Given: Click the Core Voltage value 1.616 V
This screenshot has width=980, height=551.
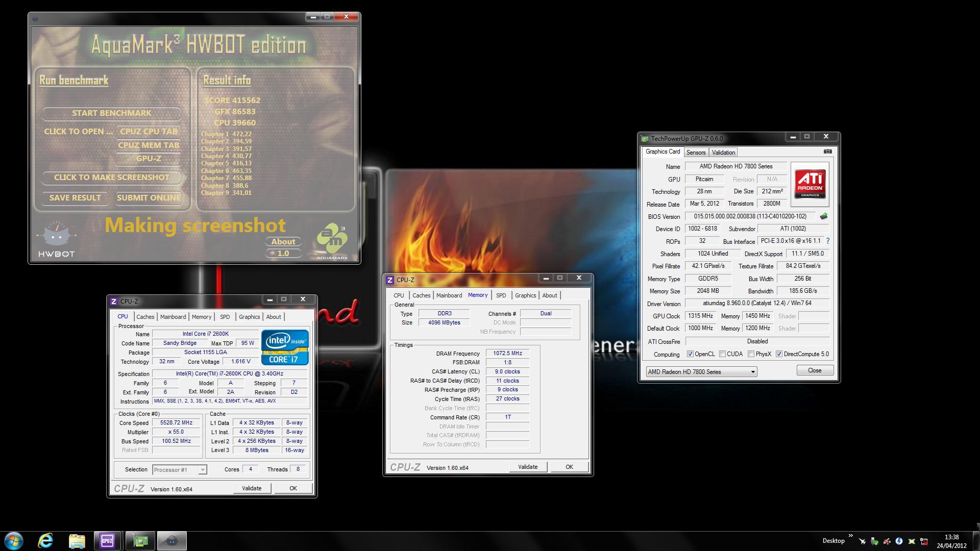Looking at the screenshot, I should pyautogui.click(x=241, y=362).
